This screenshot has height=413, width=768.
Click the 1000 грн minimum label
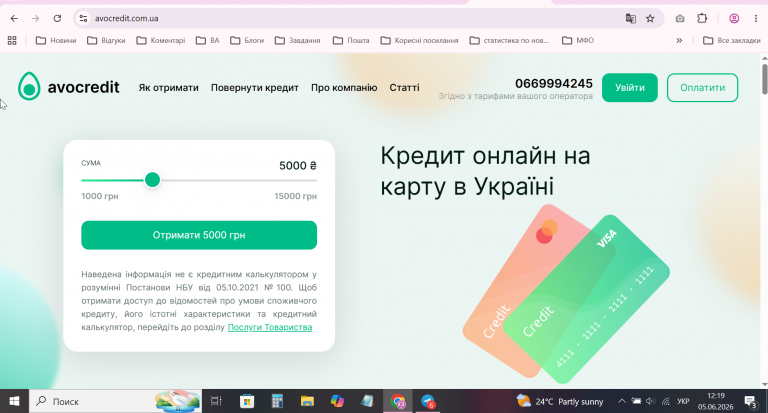(x=100, y=196)
